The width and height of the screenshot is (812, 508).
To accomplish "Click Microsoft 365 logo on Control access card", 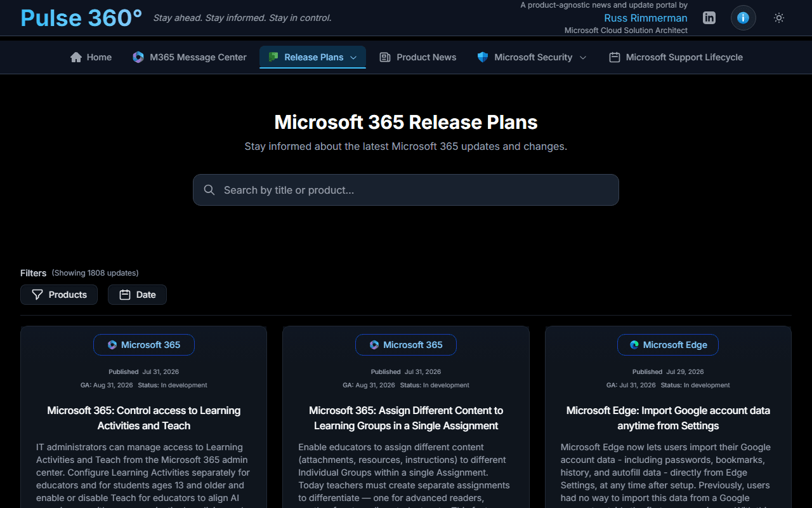I will pyautogui.click(x=112, y=345).
